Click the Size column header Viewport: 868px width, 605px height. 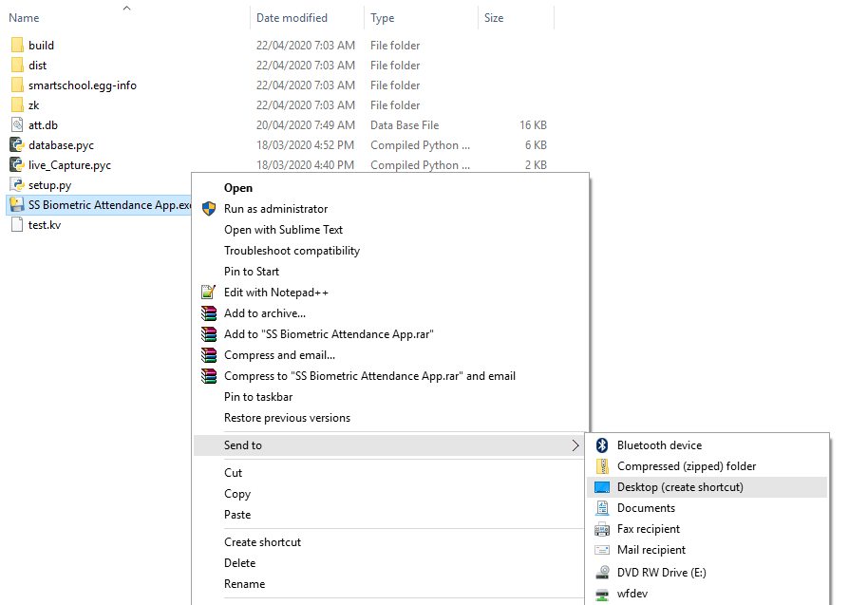[494, 18]
